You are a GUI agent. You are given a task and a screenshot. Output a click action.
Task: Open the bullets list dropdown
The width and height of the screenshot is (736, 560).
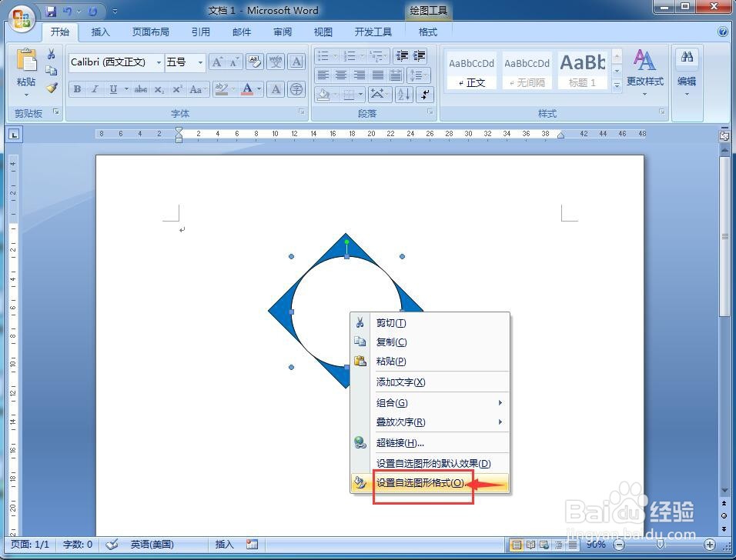[335, 56]
